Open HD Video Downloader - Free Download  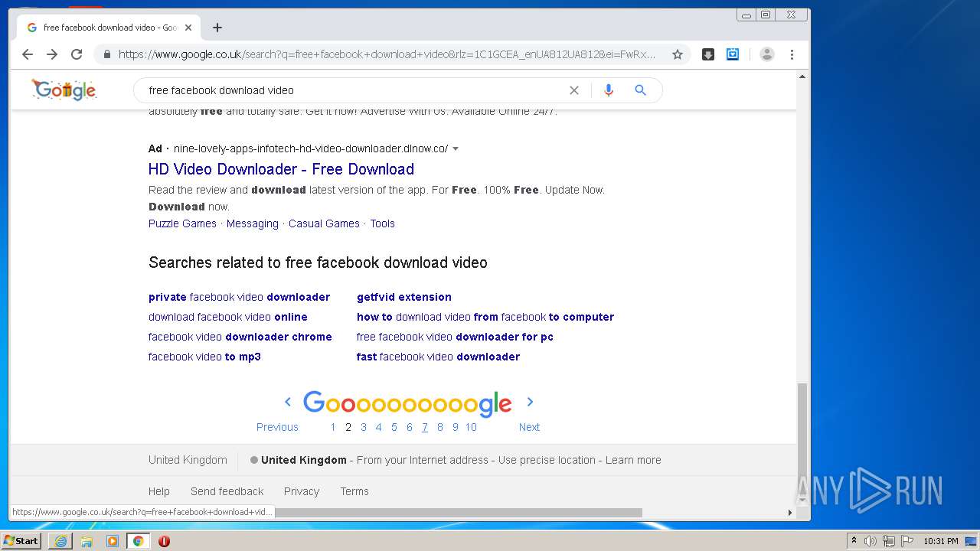click(x=281, y=169)
